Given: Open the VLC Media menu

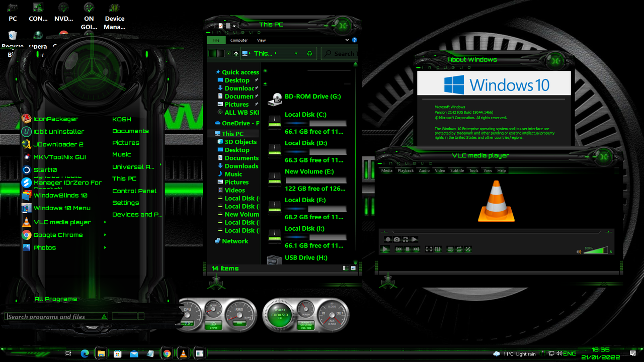Looking at the screenshot, I should coord(387,170).
